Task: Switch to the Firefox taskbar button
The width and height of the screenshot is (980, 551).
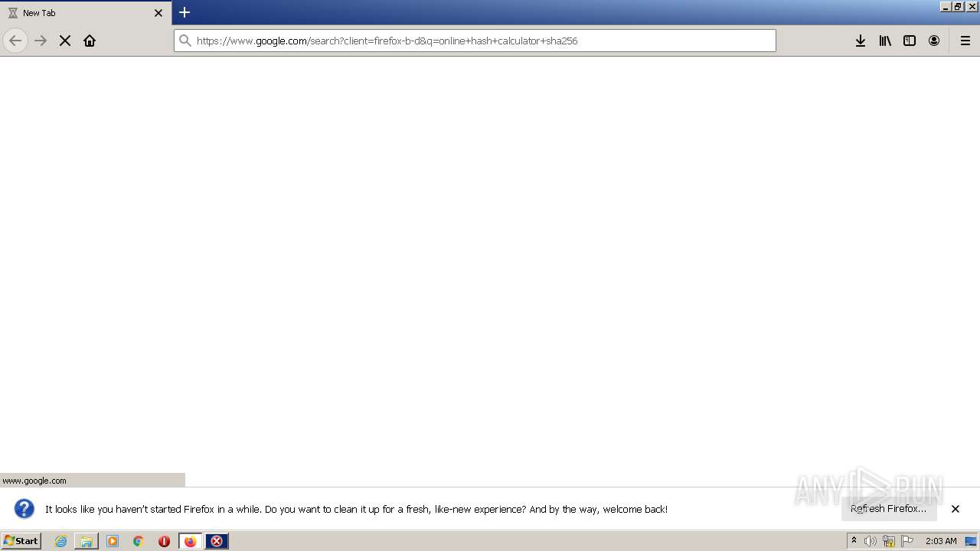Action: point(191,541)
